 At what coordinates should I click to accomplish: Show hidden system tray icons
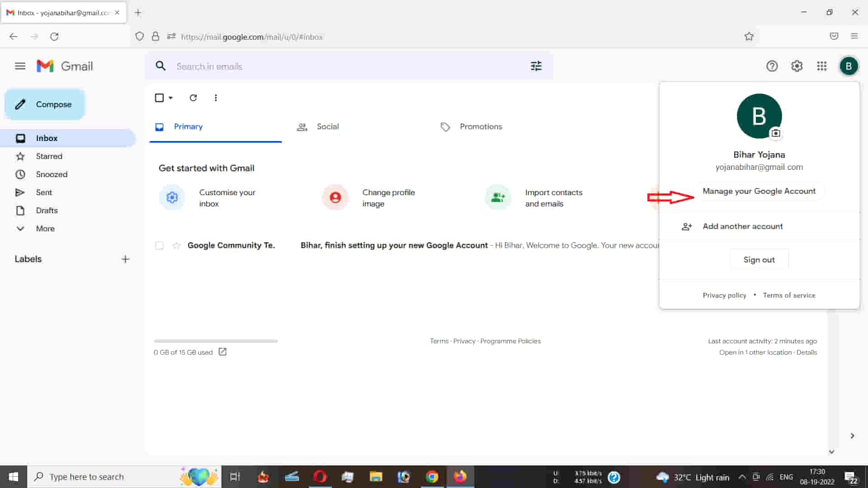click(742, 477)
